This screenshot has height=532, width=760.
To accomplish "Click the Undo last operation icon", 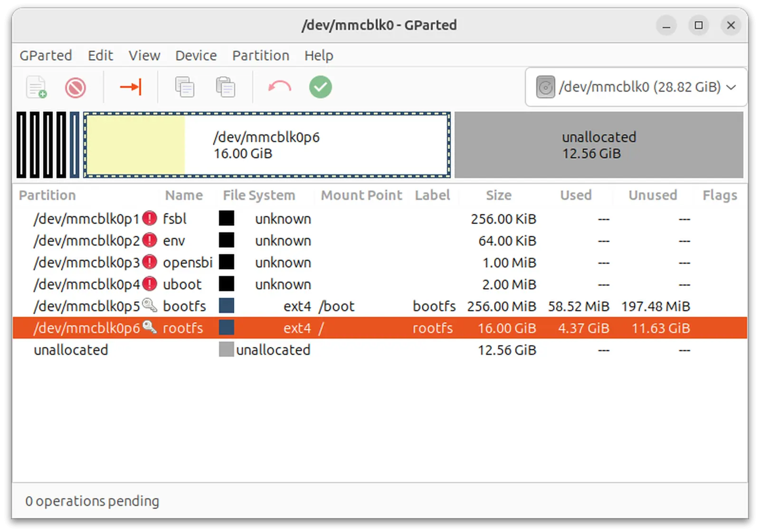I will [x=279, y=87].
